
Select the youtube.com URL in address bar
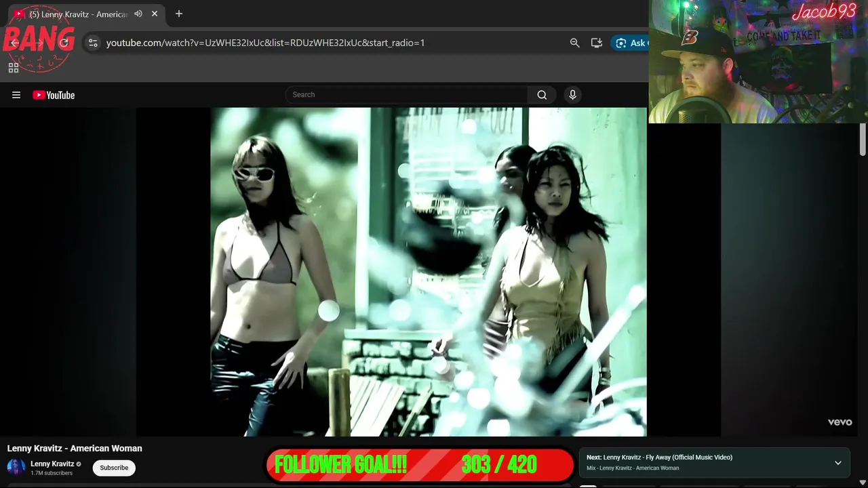[x=265, y=43]
